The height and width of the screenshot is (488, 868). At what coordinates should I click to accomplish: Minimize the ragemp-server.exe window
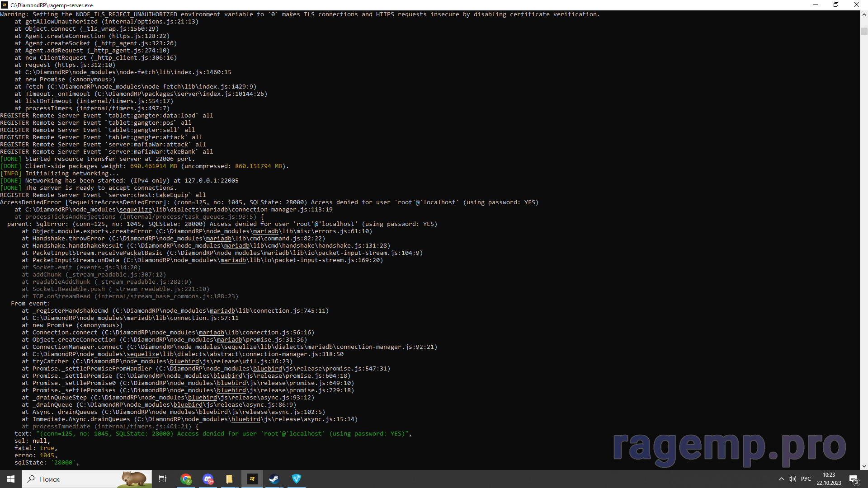click(x=816, y=5)
